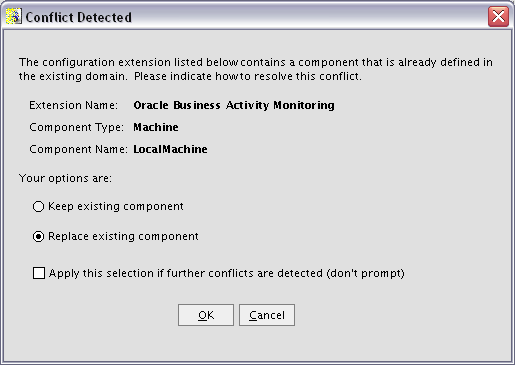Select the Keep existing component radio circle

pyautogui.click(x=38, y=206)
